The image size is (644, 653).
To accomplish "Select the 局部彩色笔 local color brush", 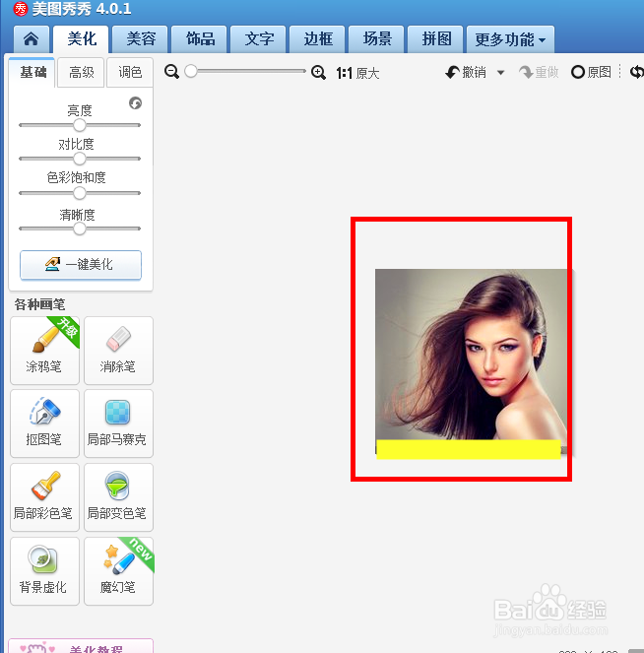I will 44,497.
